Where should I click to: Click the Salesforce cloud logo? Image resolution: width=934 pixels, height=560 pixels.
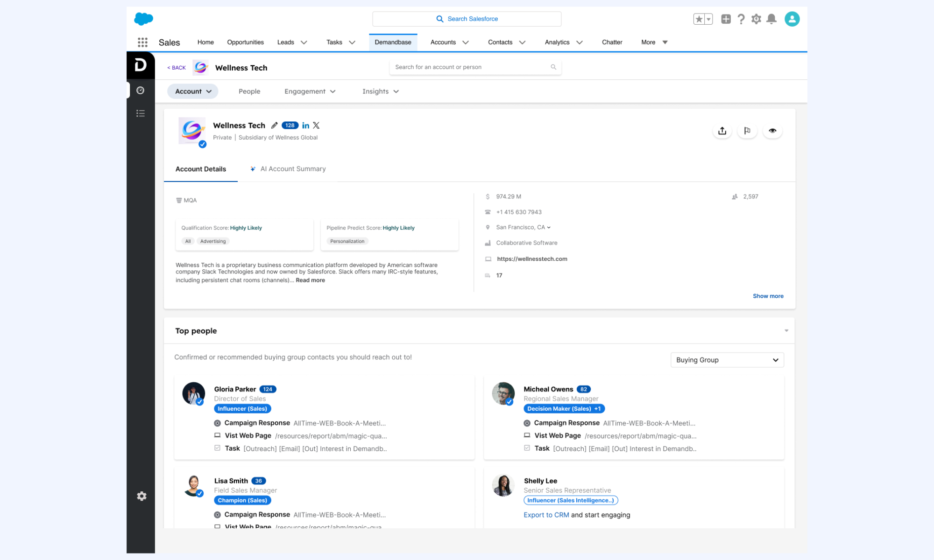pyautogui.click(x=143, y=19)
